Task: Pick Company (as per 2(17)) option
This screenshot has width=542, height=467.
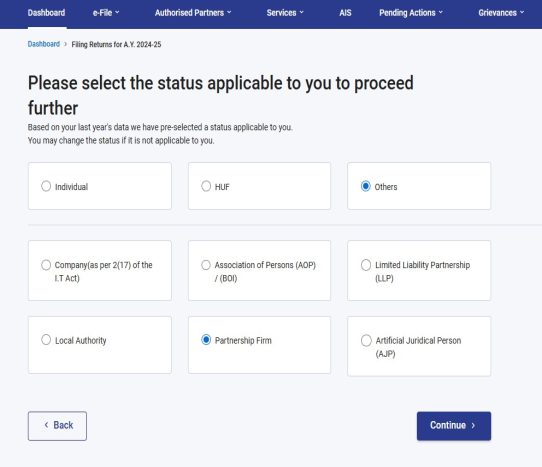Action: pyautogui.click(x=46, y=265)
